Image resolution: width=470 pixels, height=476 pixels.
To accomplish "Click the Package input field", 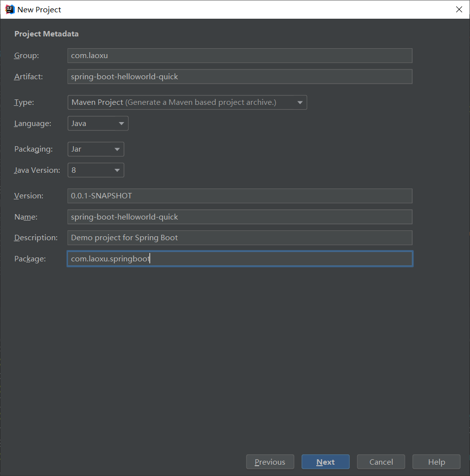I will tap(240, 258).
